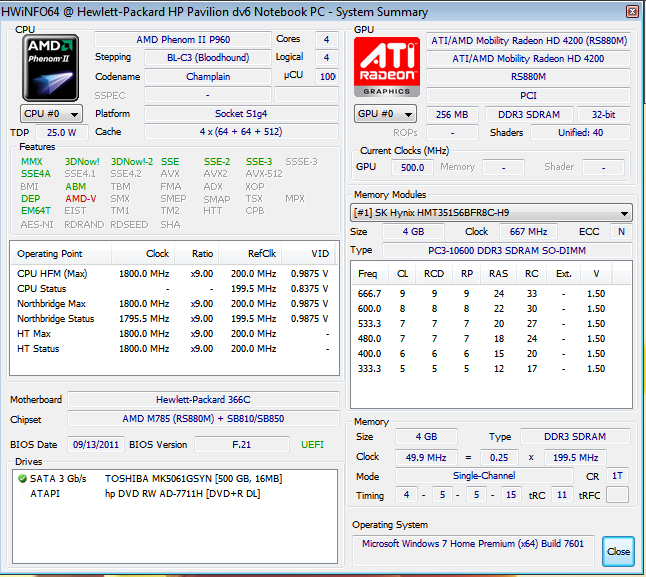Click the PCI bus field
The image size is (646, 577).
[528, 96]
